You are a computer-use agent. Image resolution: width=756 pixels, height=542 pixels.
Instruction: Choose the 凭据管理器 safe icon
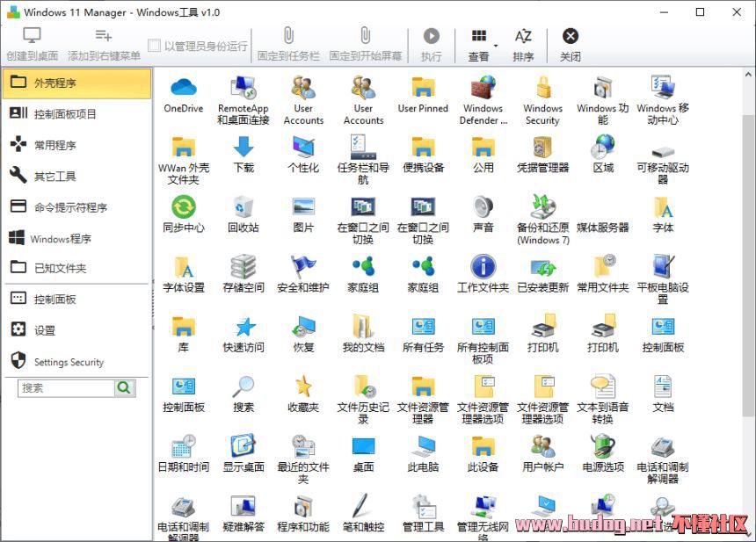pos(543,147)
